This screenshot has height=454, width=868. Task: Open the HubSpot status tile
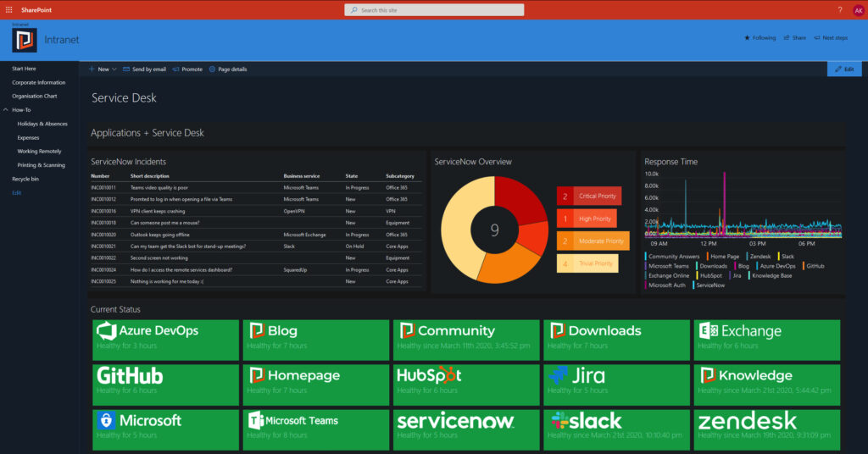466,385
